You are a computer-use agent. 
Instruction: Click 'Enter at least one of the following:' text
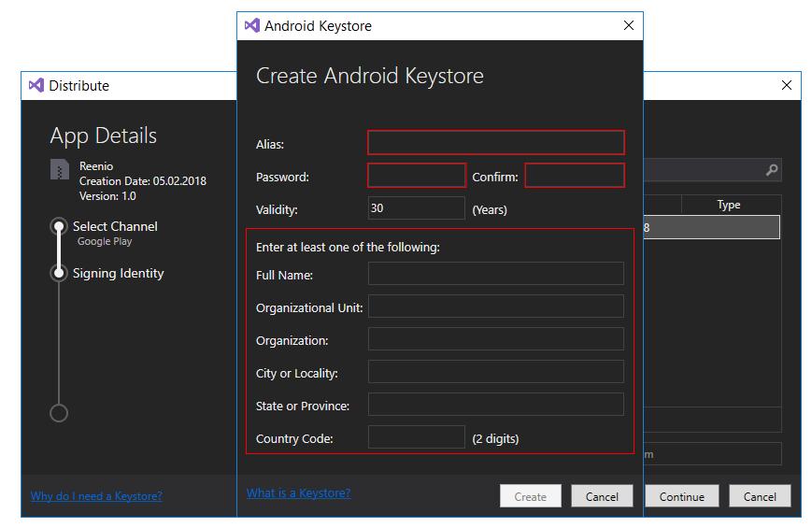[x=348, y=247]
